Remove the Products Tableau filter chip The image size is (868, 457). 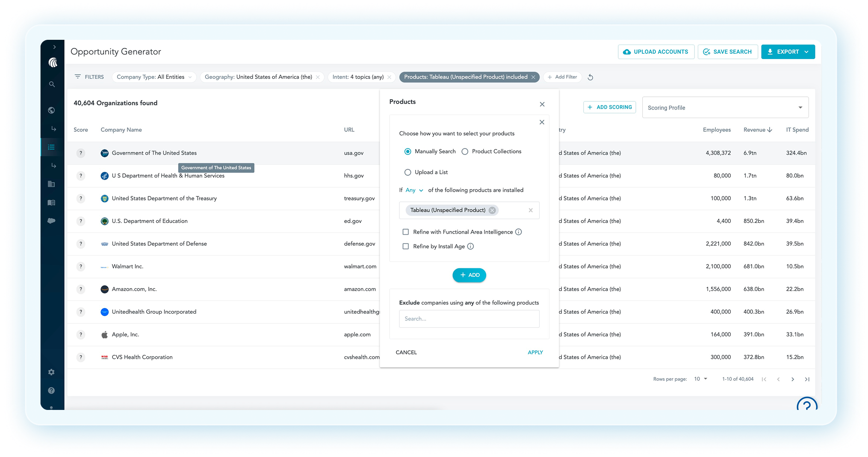tap(533, 77)
